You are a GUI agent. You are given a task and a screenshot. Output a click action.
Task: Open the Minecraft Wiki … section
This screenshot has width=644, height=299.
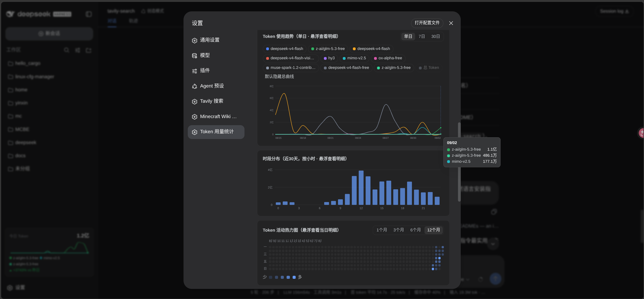pyautogui.click(x=216, y=117)
